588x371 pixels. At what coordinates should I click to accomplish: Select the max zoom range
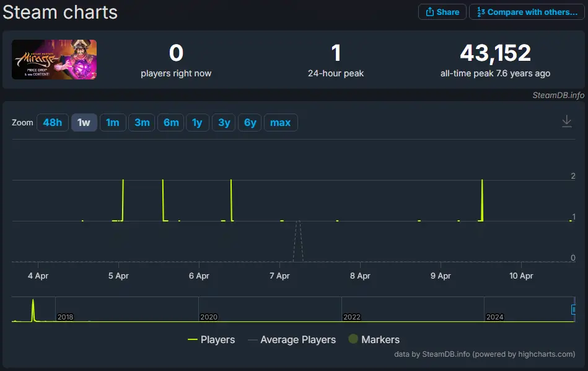(280, 122)
